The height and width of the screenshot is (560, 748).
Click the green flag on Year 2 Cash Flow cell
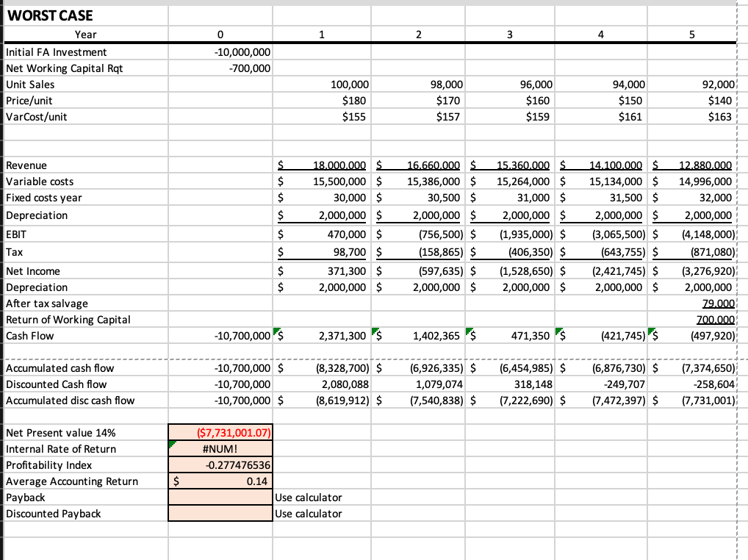(x=375, y=332)
